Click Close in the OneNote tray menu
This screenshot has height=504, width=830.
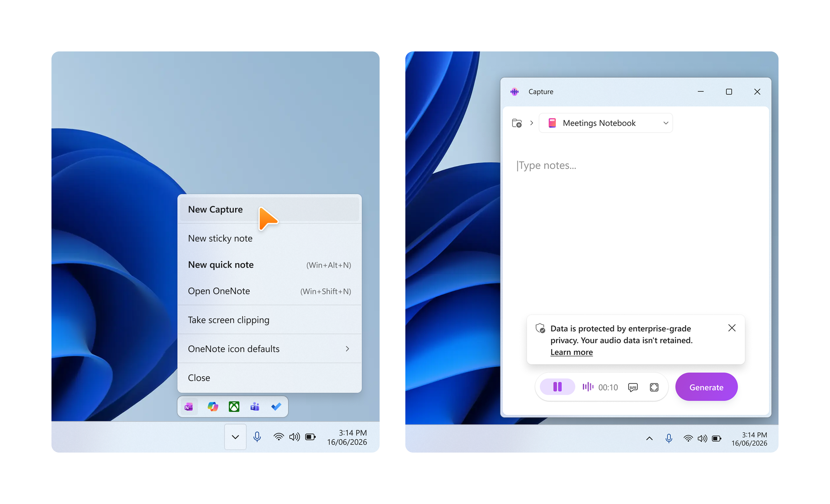tap(270, 378)
